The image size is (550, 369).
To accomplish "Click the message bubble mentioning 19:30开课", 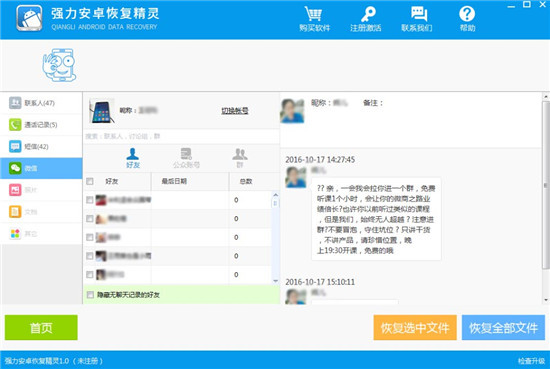I will point(376,219).
